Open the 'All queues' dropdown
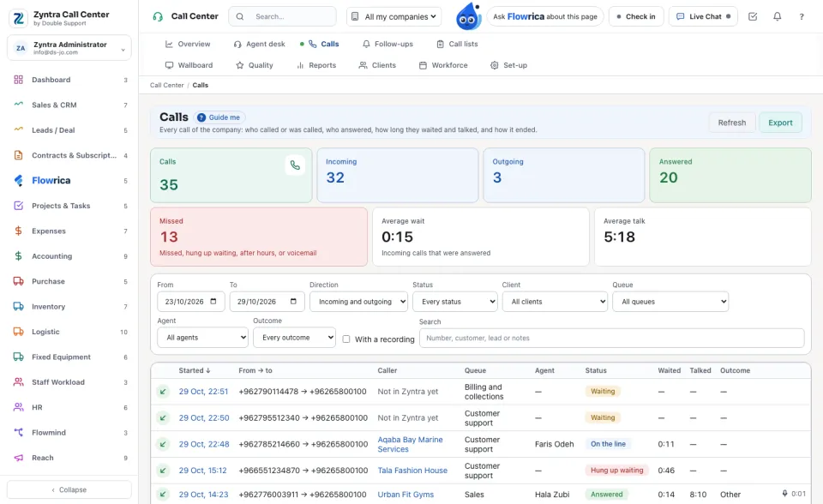 pyautogui.click(x=670, y=302)
